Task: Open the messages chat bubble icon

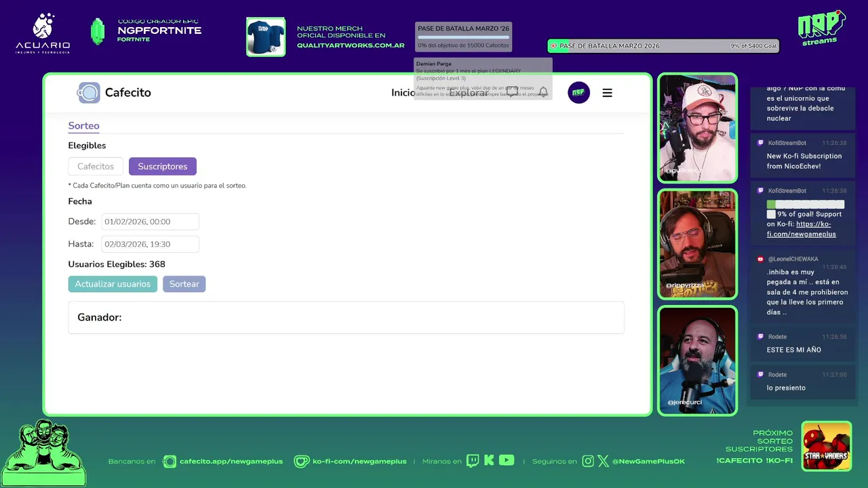Action: pos(512,92)
